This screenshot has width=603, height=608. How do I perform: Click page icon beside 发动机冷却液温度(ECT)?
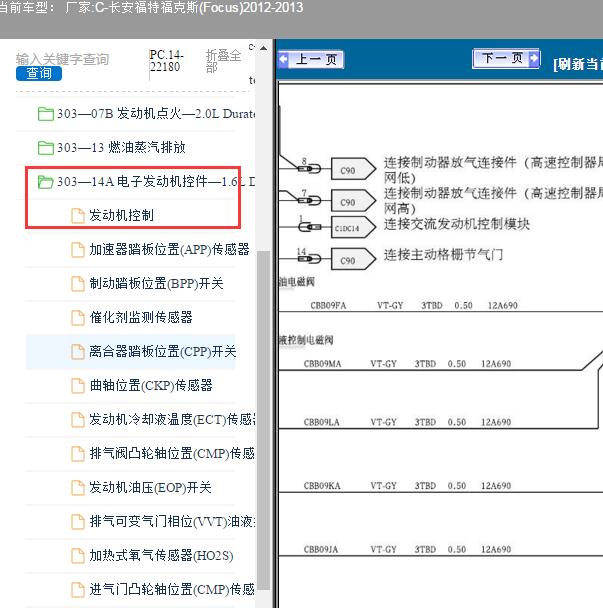tap(78, 420)
